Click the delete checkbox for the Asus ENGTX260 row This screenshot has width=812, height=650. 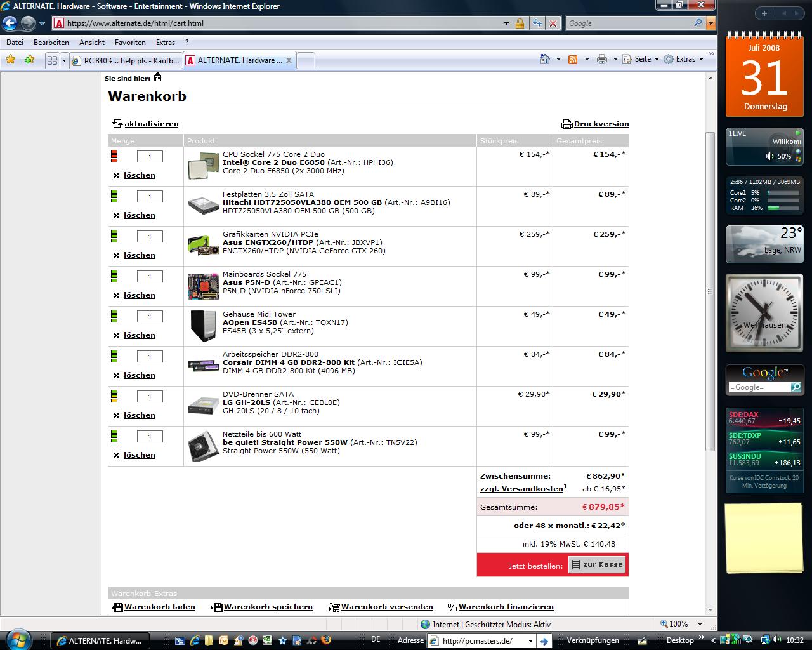point(116,256)
